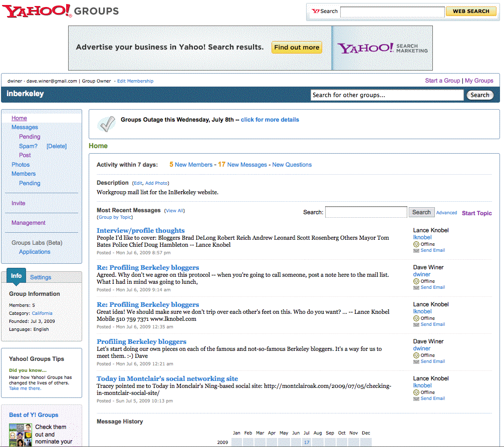Screen dimensions: 504x447
Task: Click the message Search text box
Action: [x=366, y=212]
